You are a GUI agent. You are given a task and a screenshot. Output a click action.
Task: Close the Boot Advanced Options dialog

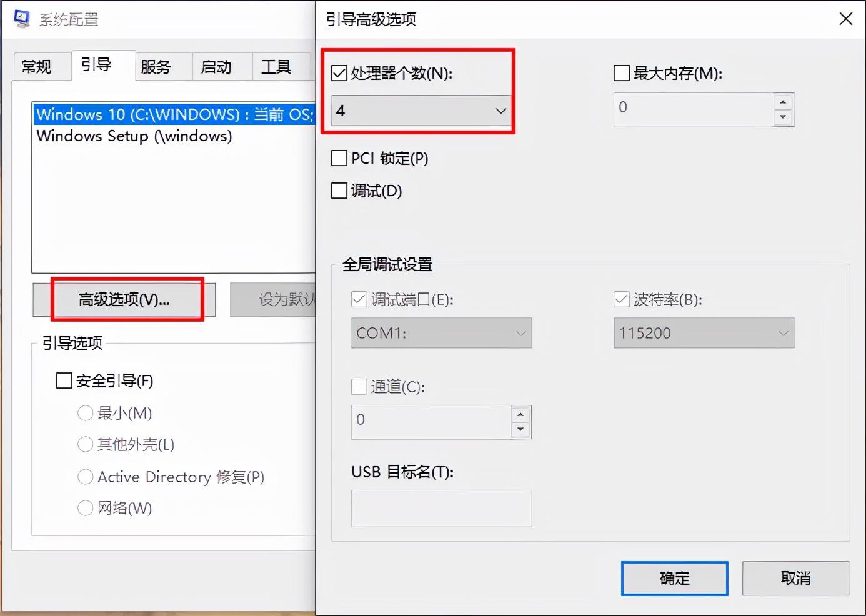pos(845,19)
